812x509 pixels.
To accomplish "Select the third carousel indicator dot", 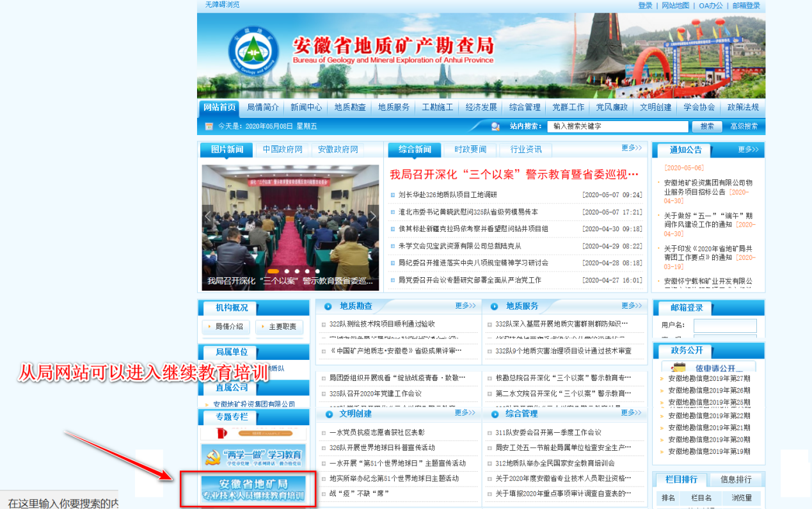I will pyautogui.click(x=298, y=271).
